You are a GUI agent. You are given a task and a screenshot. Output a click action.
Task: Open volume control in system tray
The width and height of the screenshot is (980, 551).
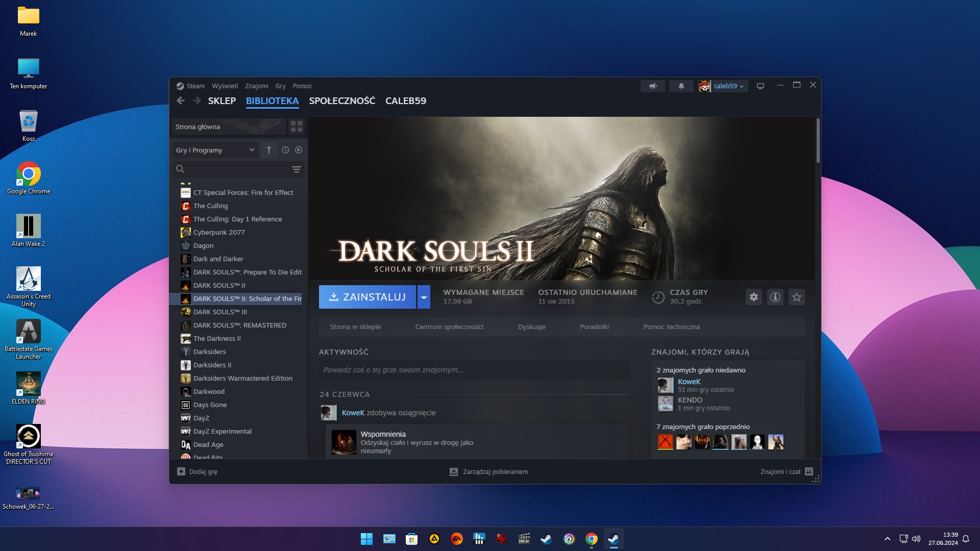(916, 539)
